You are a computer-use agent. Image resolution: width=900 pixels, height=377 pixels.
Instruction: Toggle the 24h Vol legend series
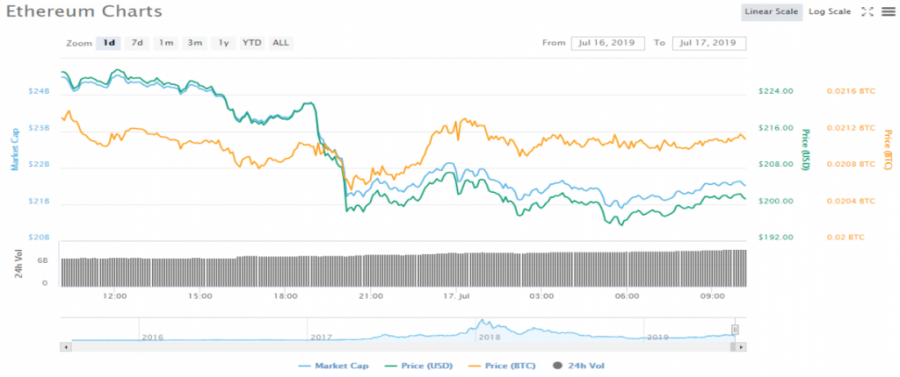click(579, 366)
